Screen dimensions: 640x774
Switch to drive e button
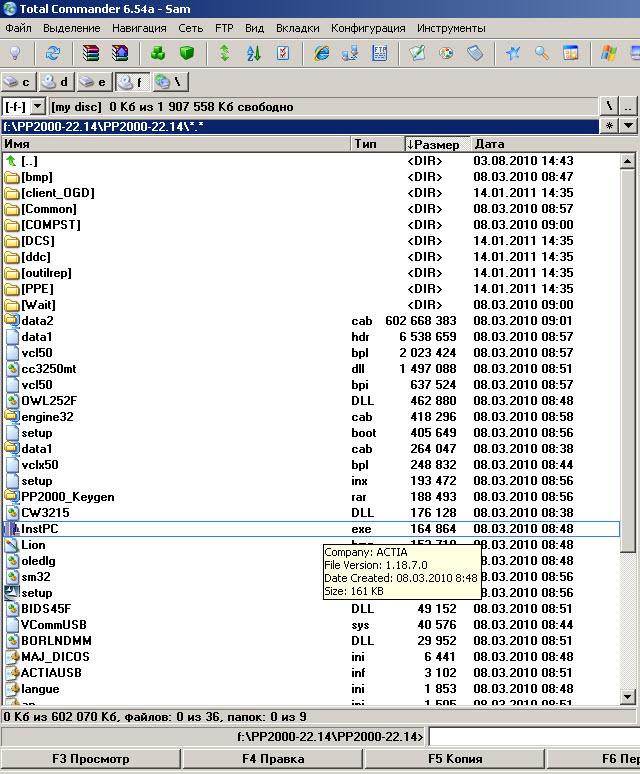pyautogui.click(x=95, y=82)
